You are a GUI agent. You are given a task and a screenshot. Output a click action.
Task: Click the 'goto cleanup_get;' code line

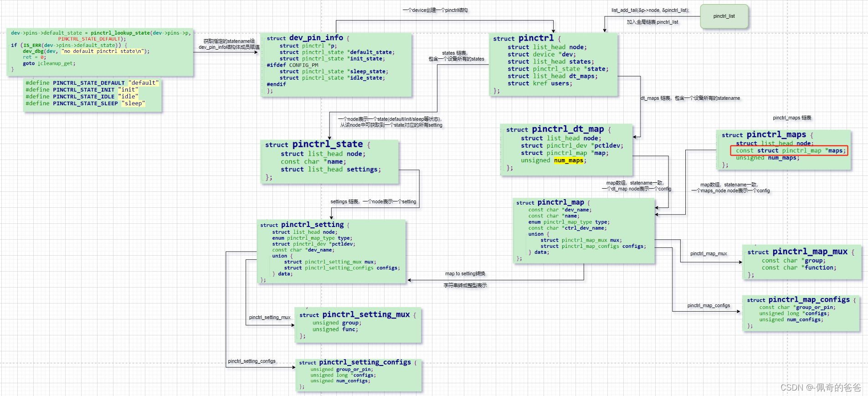click(x=49, y=63)
